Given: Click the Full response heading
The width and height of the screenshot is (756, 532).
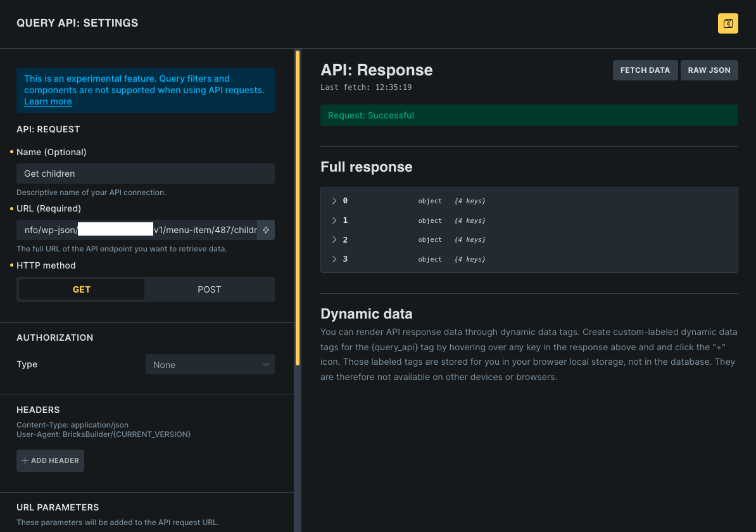Looking at the screenshot, I should 367,167.
